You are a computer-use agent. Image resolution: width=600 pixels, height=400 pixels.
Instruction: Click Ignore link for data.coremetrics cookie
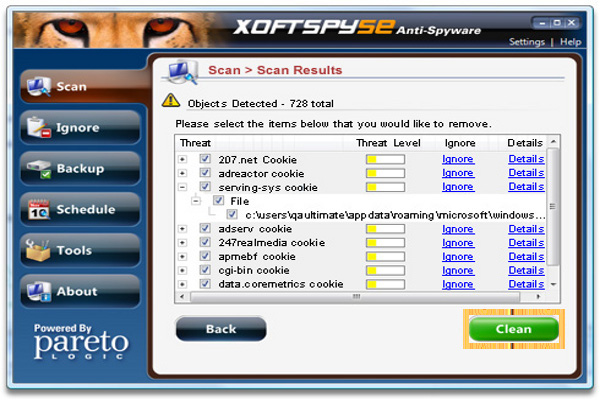click(458, 284)
